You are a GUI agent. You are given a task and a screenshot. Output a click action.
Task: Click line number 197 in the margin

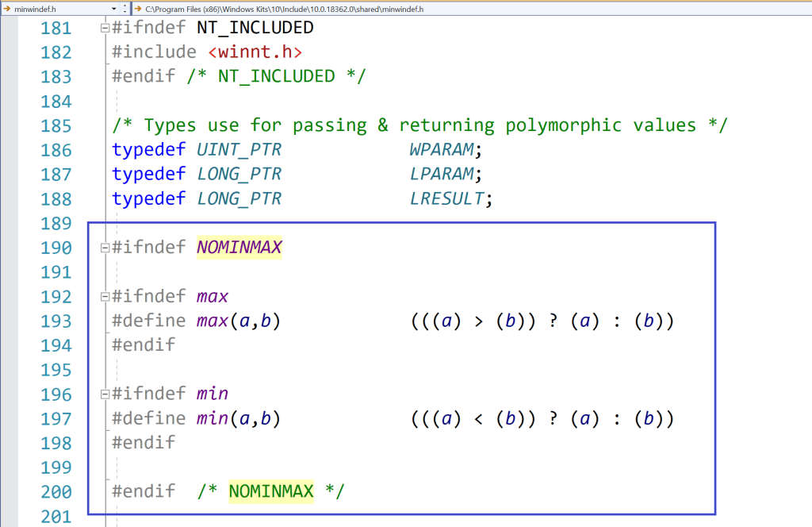coord(56,418)
